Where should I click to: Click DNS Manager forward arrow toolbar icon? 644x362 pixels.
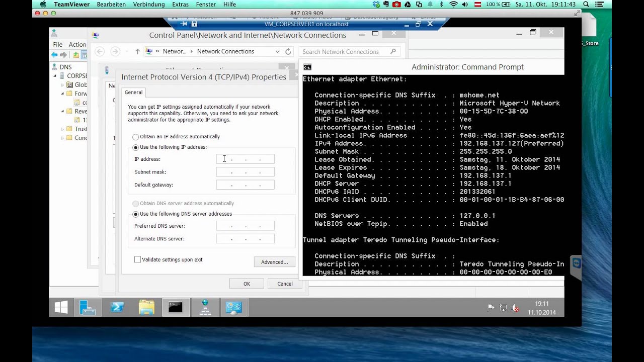[63, 55]
